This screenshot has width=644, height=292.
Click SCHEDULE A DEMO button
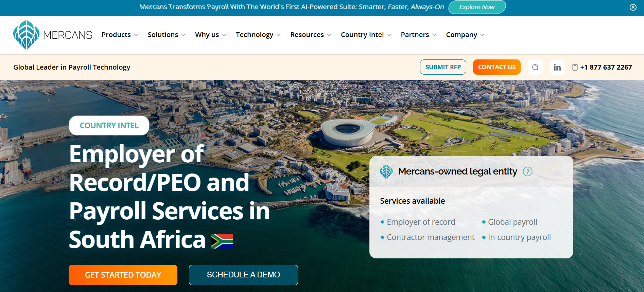coord(243,275)
